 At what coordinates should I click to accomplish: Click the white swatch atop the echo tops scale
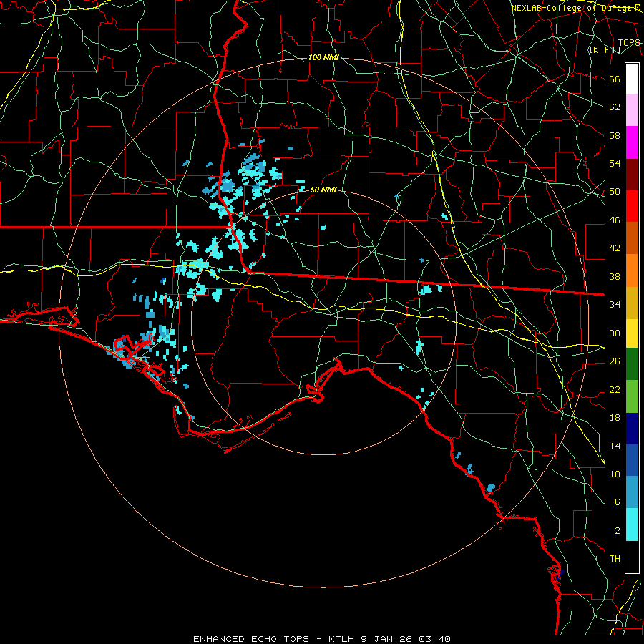632,79
